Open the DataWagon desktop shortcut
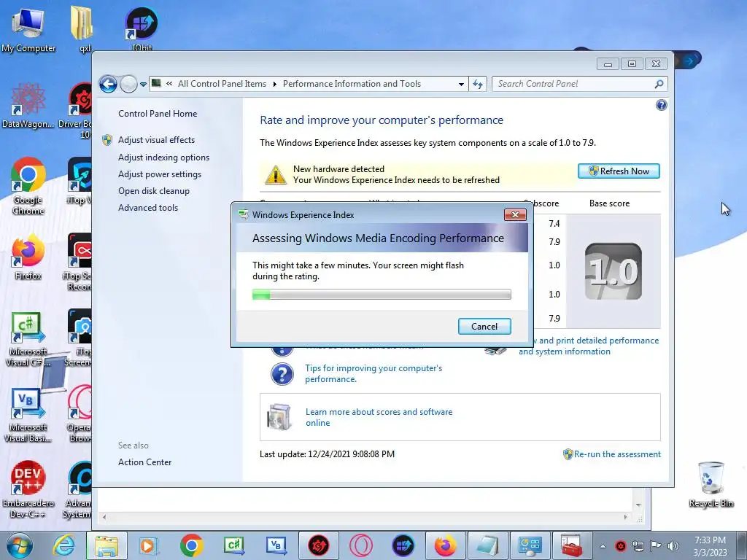 click(28, 106)
